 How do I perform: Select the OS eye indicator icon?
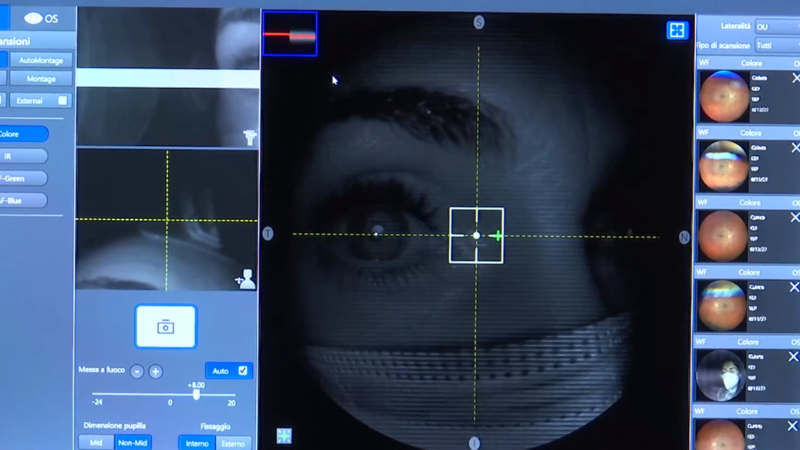[33, 18]
